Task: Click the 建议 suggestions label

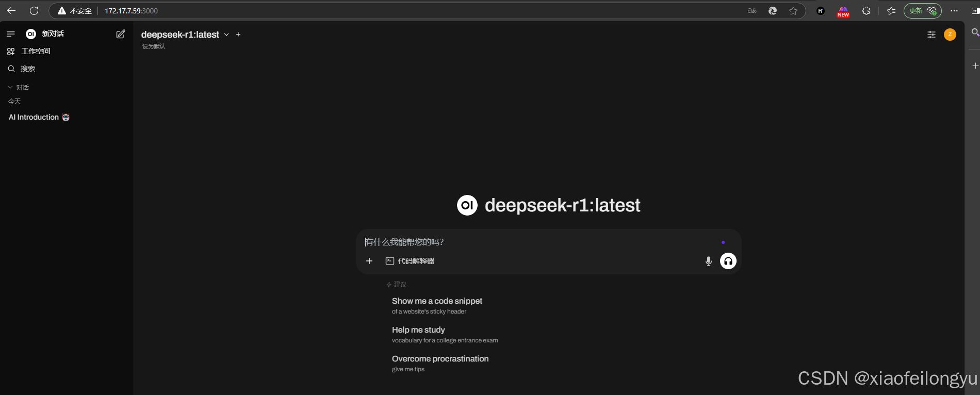Action: pyautogui.click(x=397, y=285)
